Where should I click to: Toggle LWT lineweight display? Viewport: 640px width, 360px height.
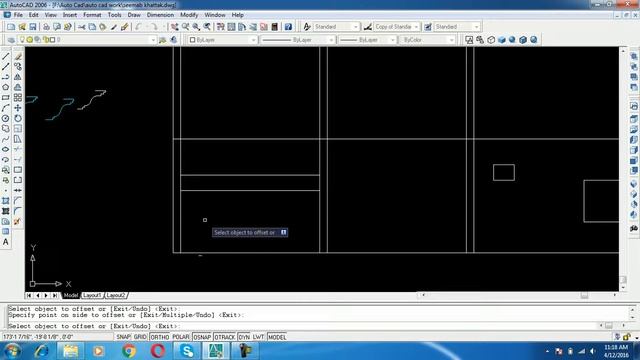[x=258, y=337]
